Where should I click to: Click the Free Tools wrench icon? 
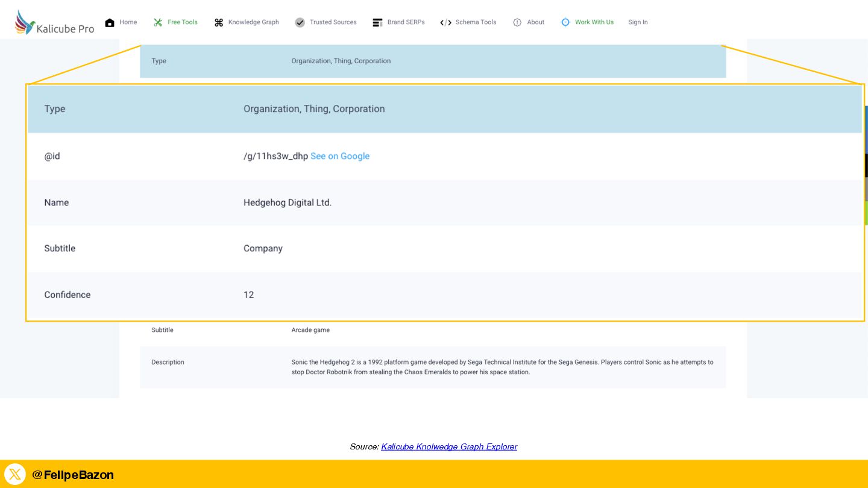pos(158,22)
